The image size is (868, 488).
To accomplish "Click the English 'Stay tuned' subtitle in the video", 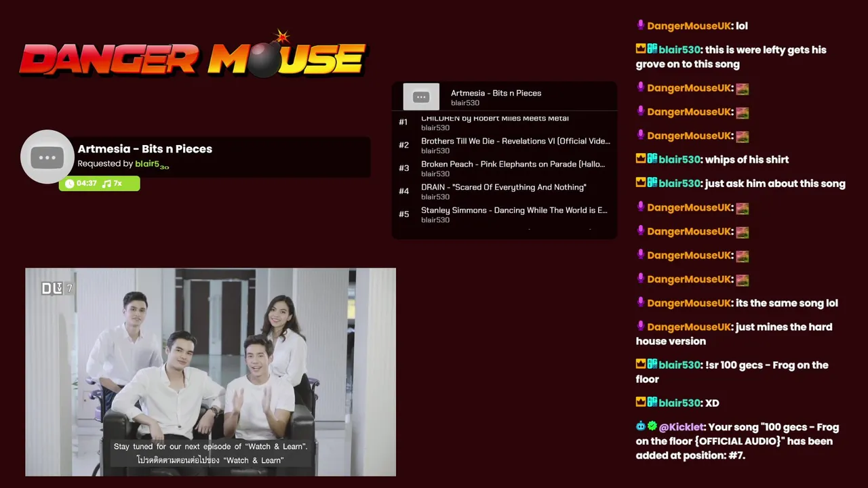I will coord(210,447).
